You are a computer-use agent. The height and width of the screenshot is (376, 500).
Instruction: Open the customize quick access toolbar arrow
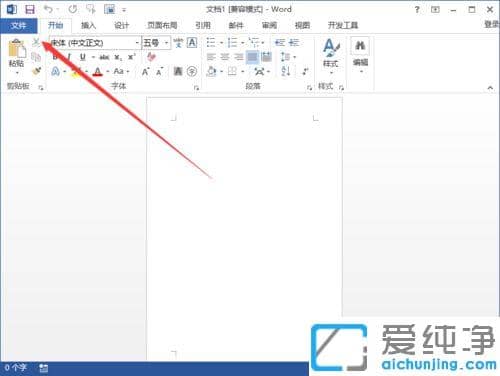click(124, 10)
